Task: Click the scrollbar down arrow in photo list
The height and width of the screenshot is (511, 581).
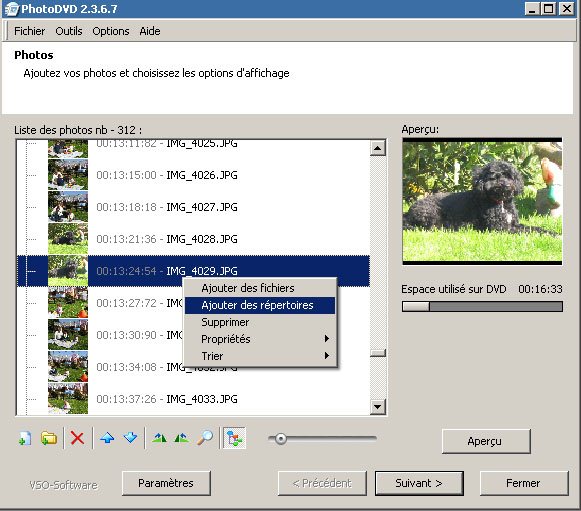Action: 378,407
